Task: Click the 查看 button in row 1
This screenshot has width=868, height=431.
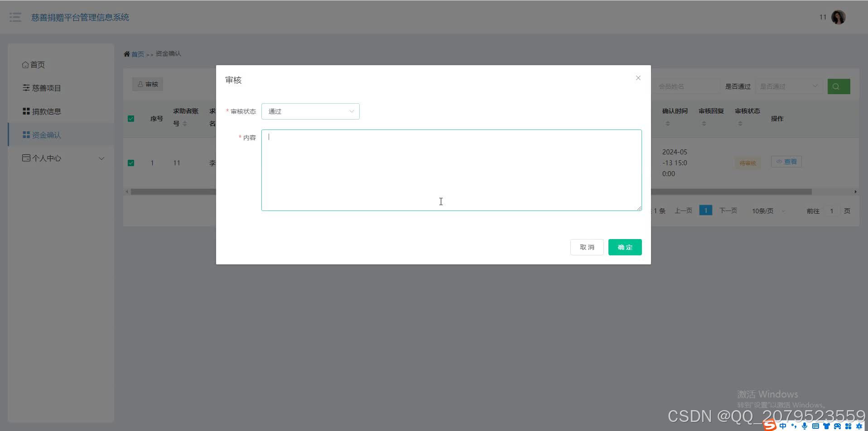Action: pyautogui.click(x=786, y=162)
